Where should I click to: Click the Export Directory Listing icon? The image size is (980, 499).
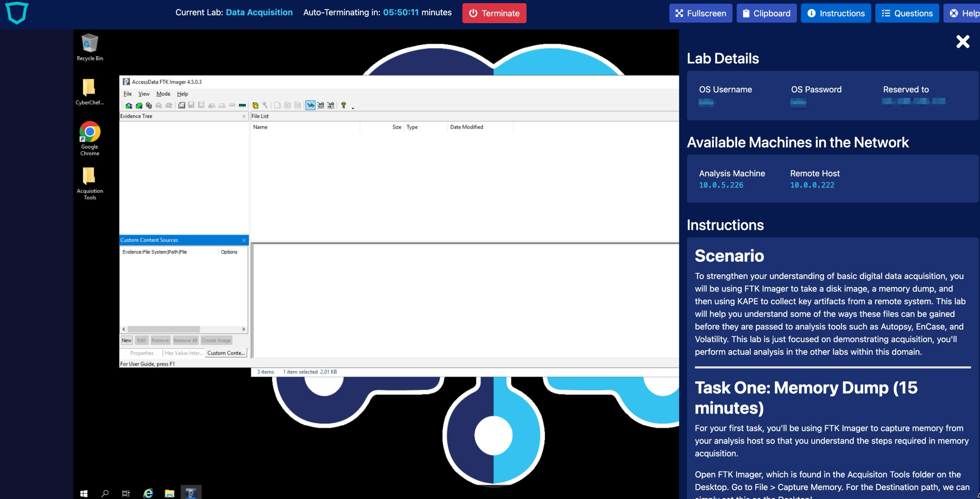click(x=298, y=105)
